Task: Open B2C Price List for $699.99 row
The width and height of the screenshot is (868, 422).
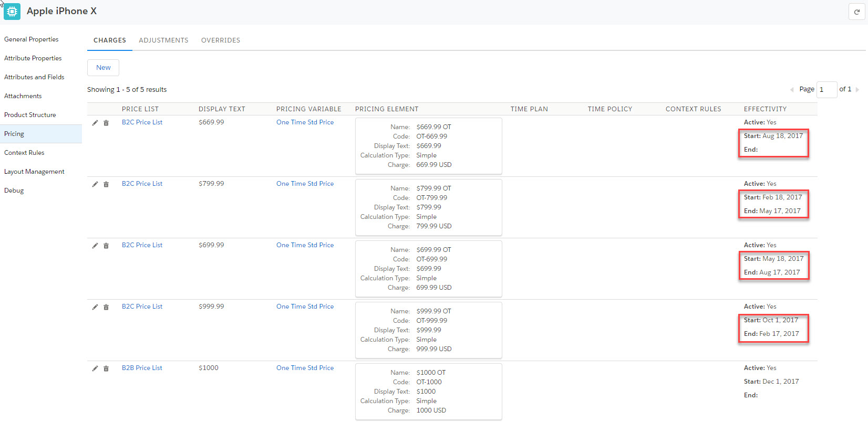Action: pos(142,245)
